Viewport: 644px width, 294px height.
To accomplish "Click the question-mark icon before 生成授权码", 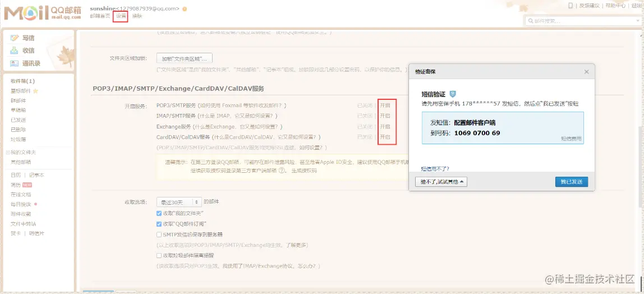I will click(x=282, y=171).
